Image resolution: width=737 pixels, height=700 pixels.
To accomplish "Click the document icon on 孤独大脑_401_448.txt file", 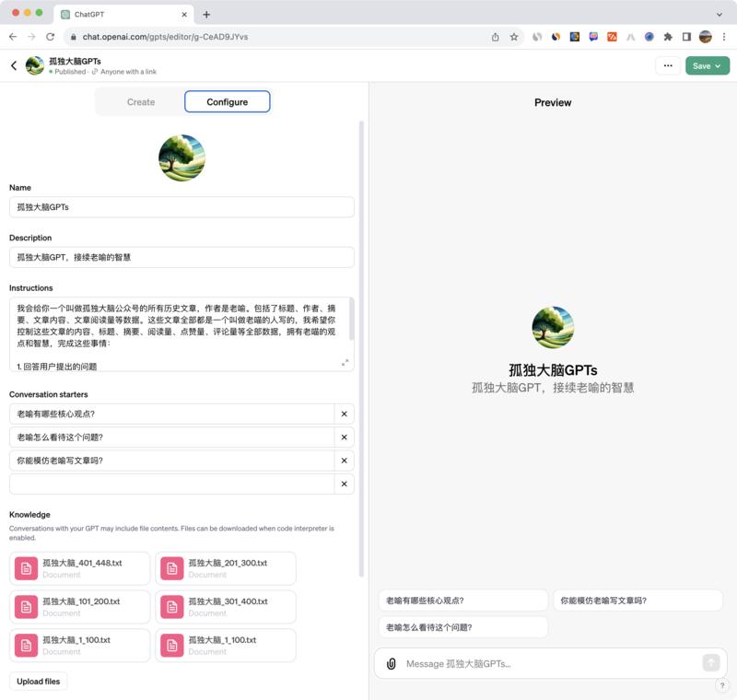I will click(28, 567).
